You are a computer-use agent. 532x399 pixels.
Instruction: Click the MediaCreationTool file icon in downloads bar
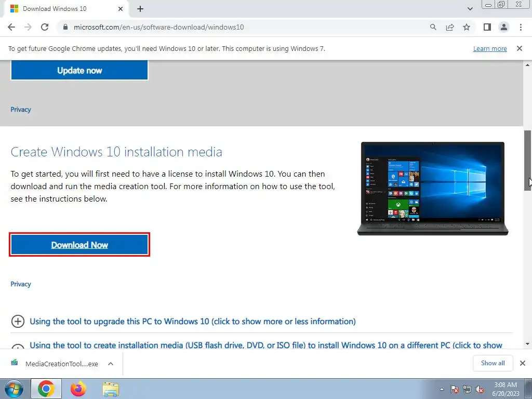(14, 363)
